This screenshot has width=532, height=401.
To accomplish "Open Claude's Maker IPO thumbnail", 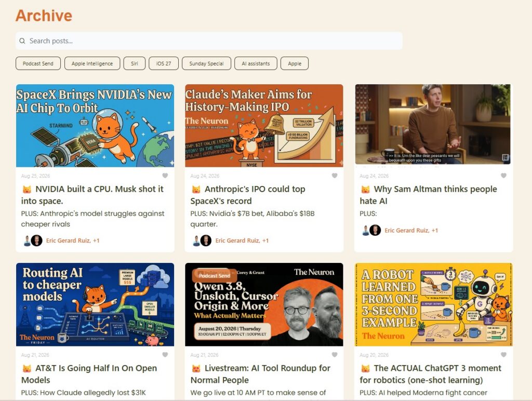I will point(264,126).
